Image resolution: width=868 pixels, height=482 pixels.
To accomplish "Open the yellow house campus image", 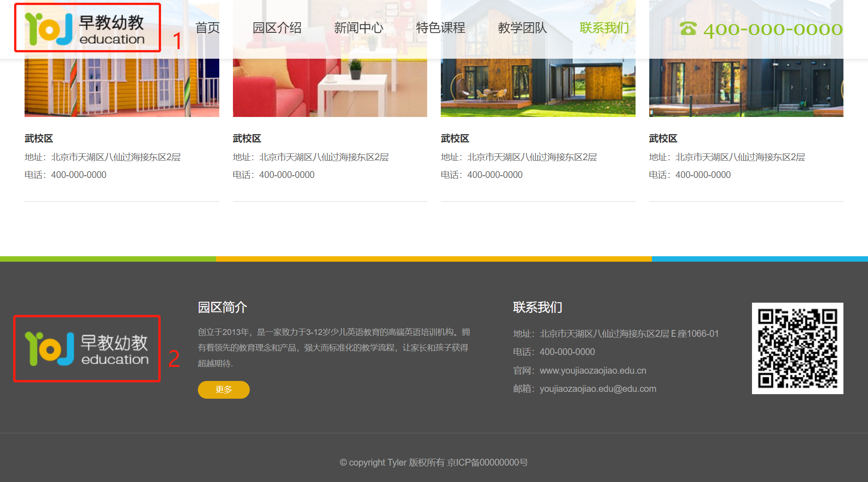I will click(121, 86).
